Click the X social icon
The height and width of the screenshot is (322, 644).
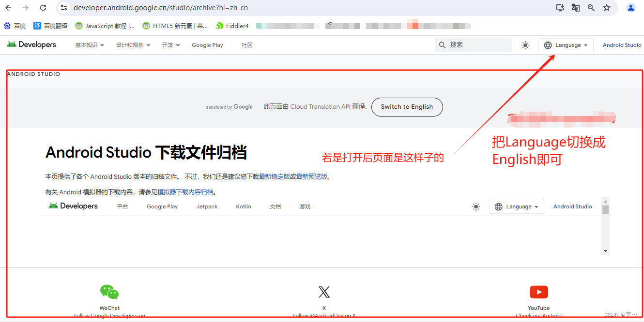pyautogui.click(x=324, y=292)
